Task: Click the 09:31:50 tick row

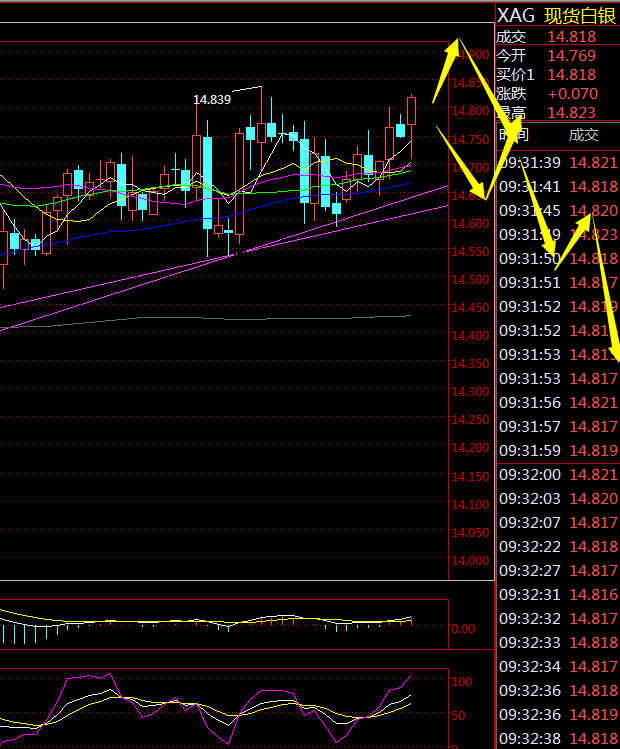Action: (558, 259)
